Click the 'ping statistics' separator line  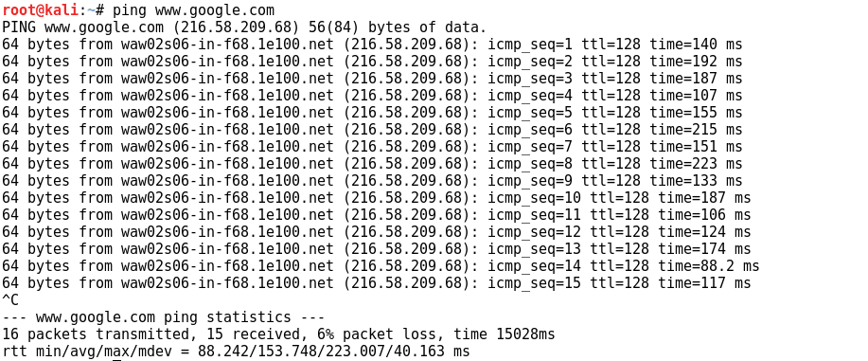[x=164, y=317]
